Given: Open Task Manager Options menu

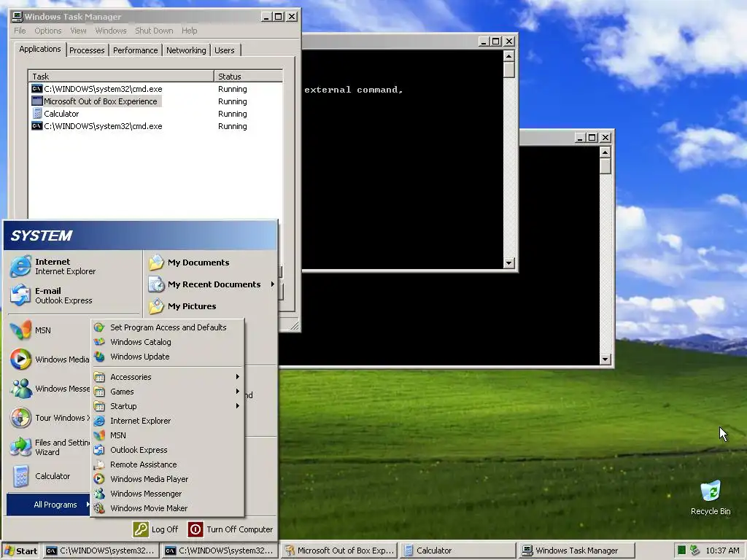Looking at the screenshot, I should (47, 31).
